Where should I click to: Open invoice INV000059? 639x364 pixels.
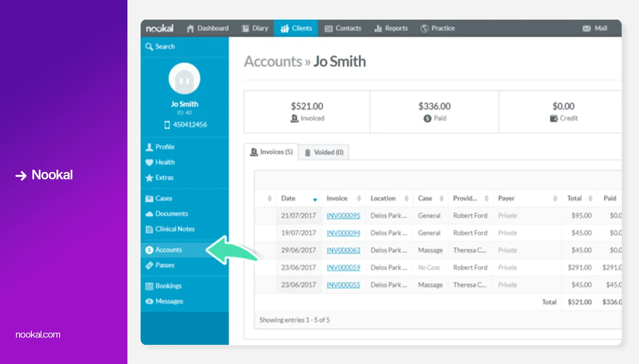[343, 268]
